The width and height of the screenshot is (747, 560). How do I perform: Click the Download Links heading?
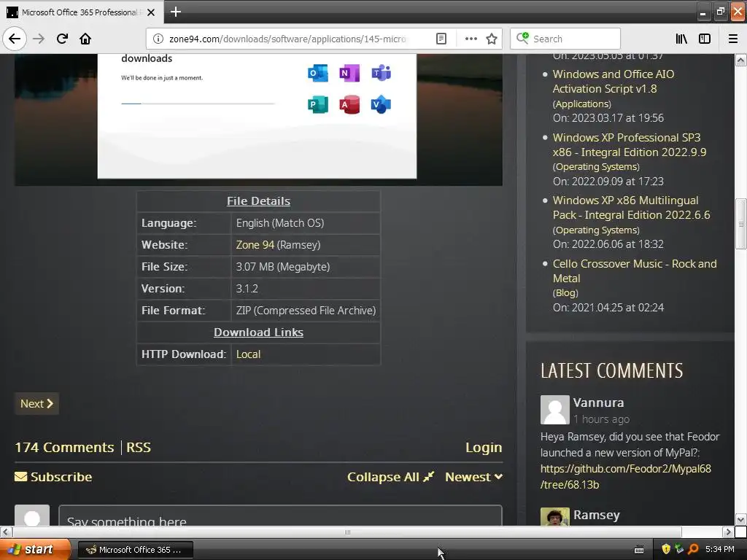(258, 332)
